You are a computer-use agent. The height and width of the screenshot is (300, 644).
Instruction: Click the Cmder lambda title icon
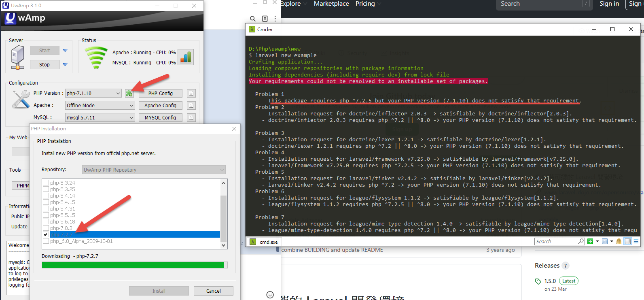[252, 29]
